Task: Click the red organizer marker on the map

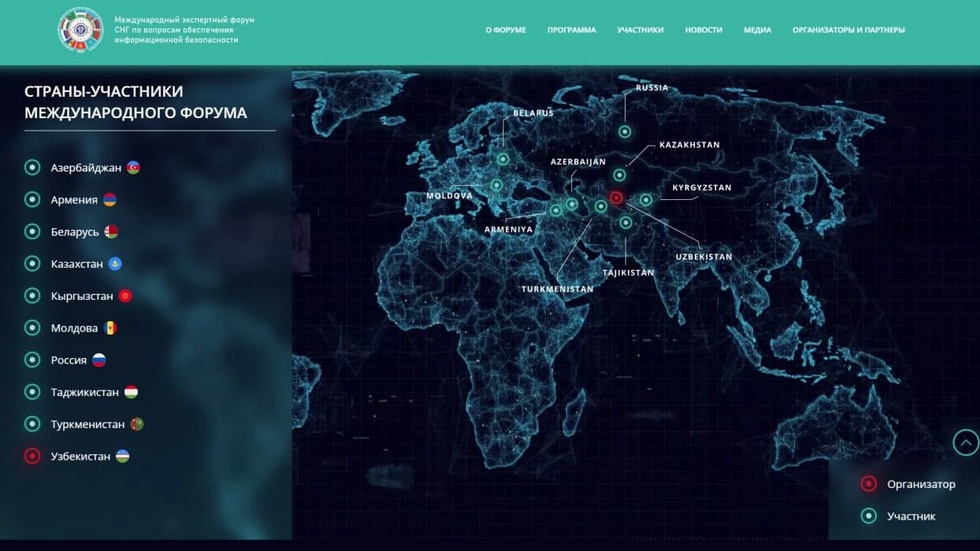Action: point(616,198)
